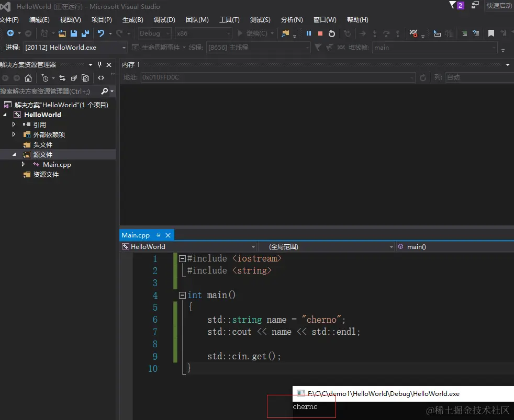Collapse the #include region on line 1

pos(182,258)
